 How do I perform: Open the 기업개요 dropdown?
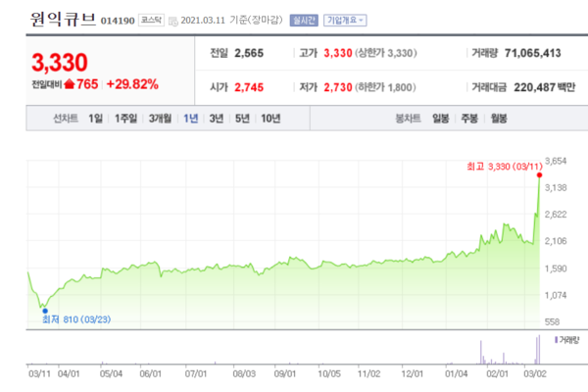coord(345,21)
